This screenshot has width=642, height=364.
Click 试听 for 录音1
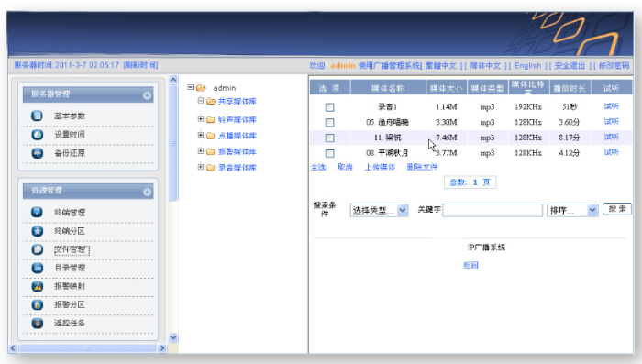[612, 106]
